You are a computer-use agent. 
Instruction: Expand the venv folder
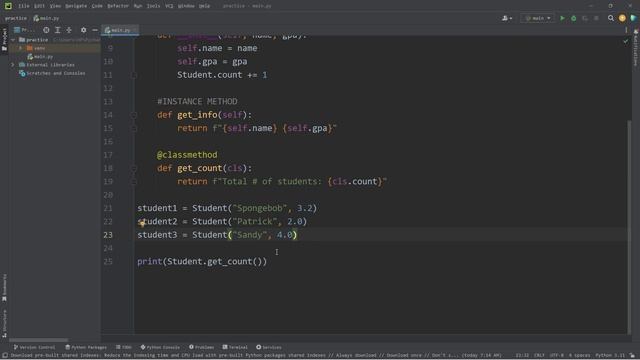(x=21, y=48)
